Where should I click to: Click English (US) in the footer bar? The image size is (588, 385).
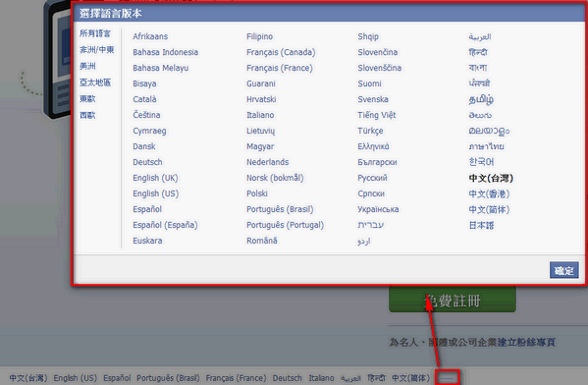(x=75, y=378)
